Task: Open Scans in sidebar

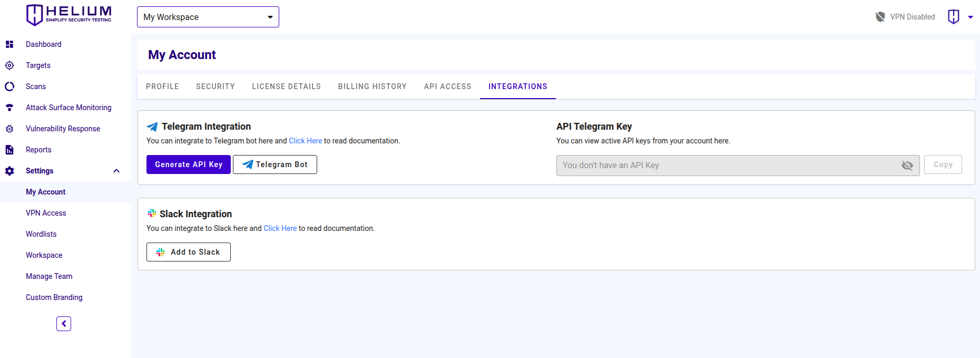Action: click(x=36, y=86)
